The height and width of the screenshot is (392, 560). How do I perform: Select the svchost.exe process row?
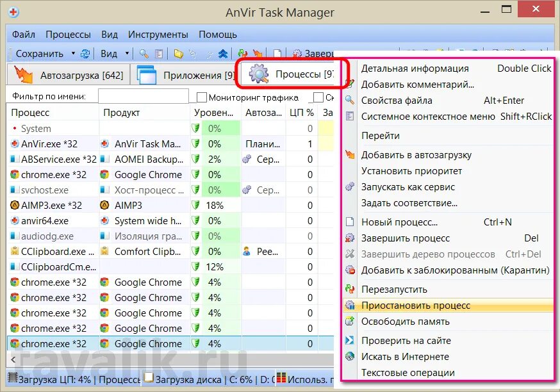coord(170,190)
